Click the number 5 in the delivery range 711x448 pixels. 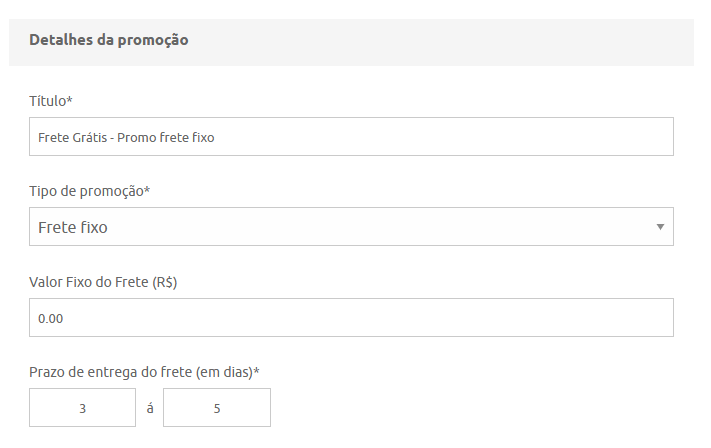click(217, 408)
